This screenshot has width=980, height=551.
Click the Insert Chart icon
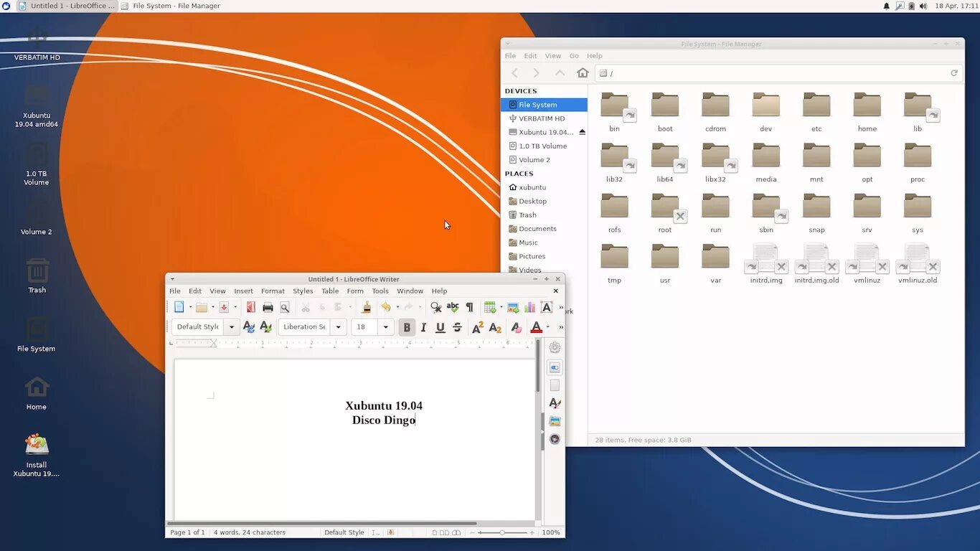[529, 307]
